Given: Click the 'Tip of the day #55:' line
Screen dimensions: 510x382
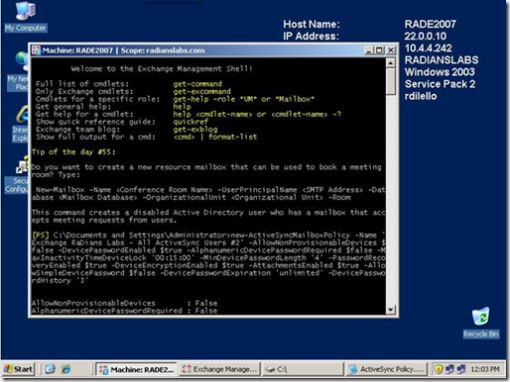Looking at the screenshot, I should tap(74, 152).
